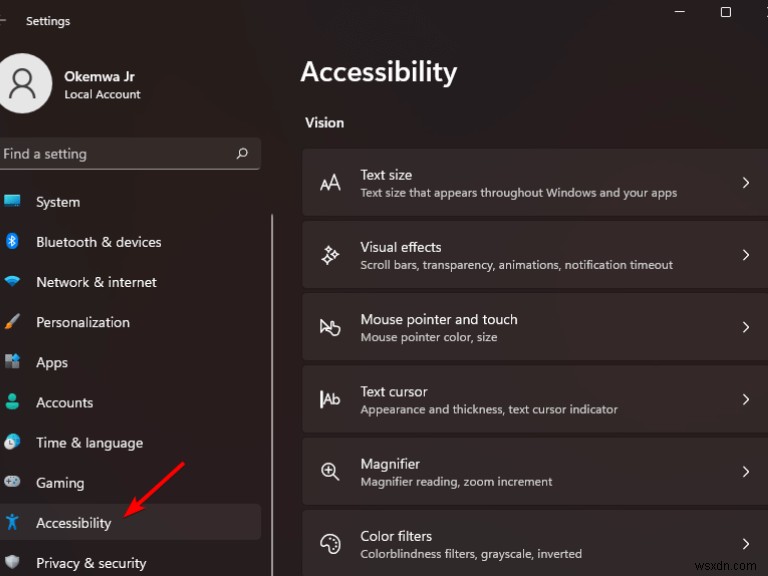
Task: Click the System monitor icon in sidebar
Action: pos(12,200)
